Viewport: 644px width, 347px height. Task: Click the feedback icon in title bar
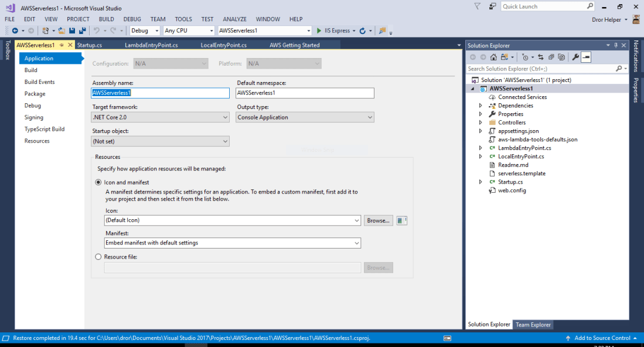click(492, 6)
